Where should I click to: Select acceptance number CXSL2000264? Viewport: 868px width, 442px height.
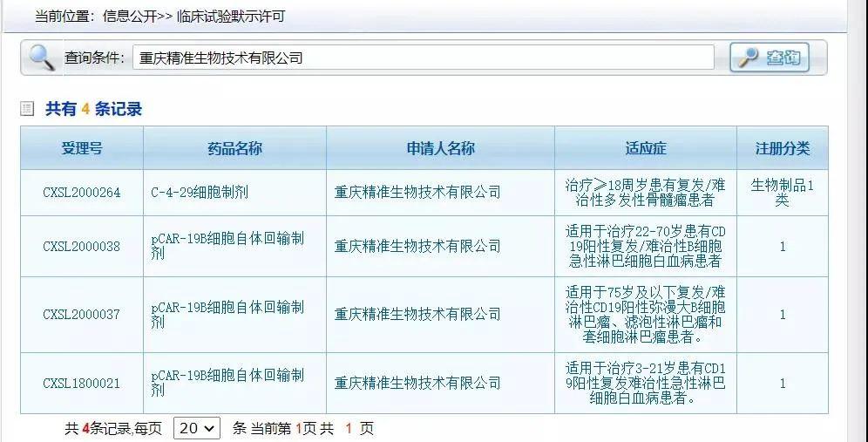coord(82,193)
